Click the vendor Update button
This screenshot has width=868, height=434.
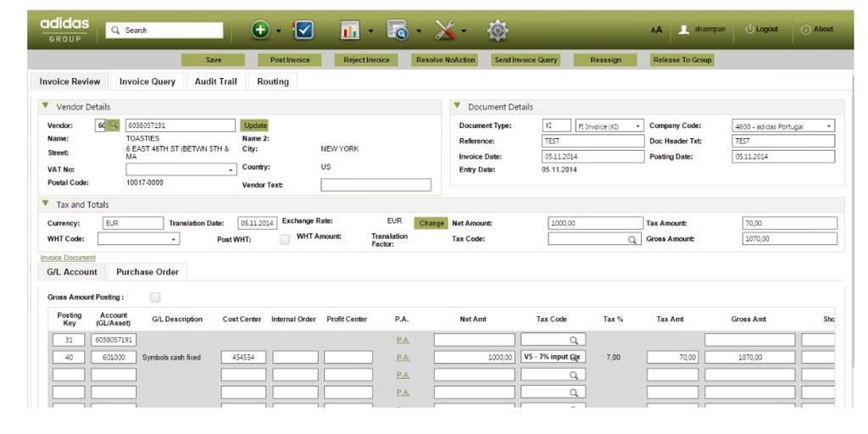[x=254, y=125]
